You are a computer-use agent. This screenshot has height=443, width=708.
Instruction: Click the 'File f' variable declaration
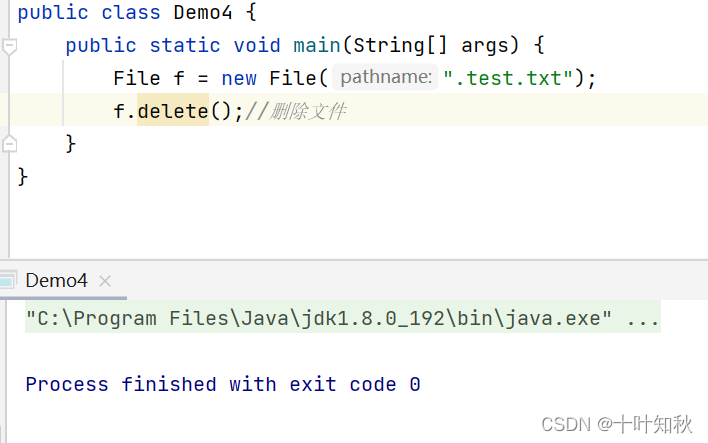coord(149,78)
